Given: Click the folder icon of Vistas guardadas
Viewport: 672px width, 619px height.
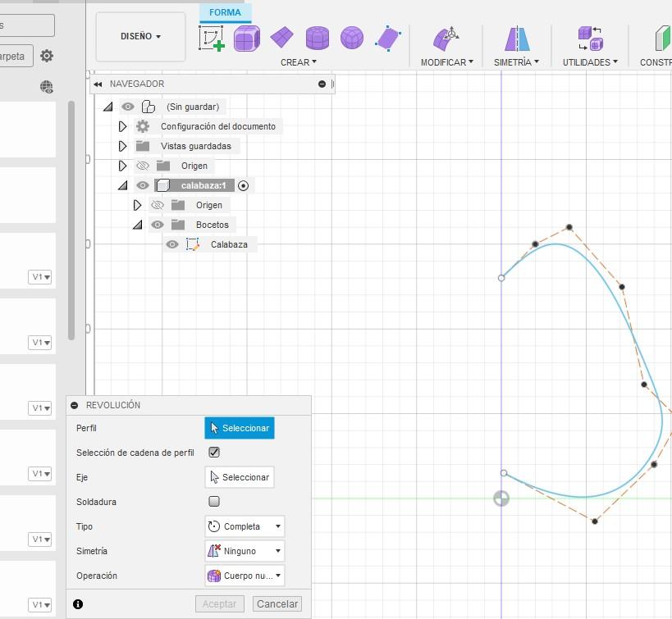Looking at the screenshot, I should (x=142, y=146).
